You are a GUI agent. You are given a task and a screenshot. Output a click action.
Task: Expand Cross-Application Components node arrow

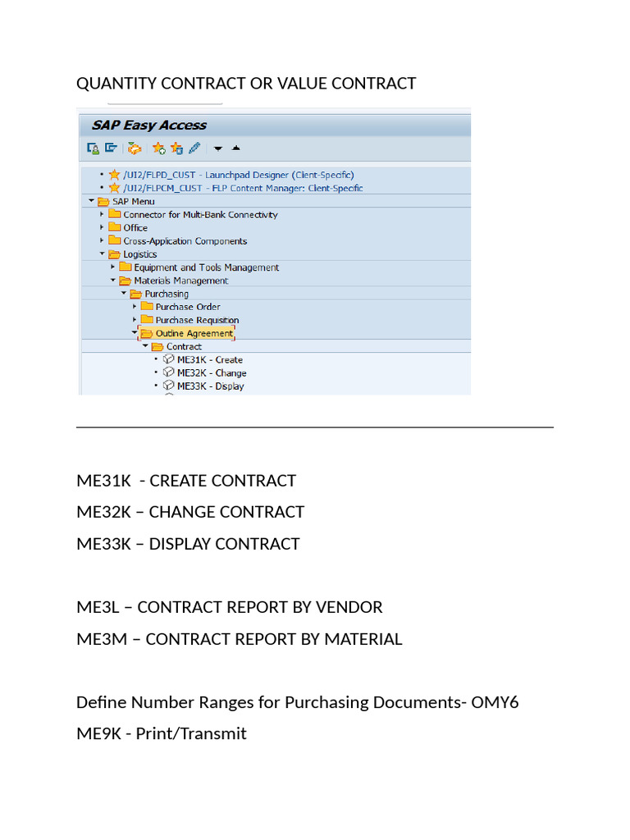tap(102, 240)
